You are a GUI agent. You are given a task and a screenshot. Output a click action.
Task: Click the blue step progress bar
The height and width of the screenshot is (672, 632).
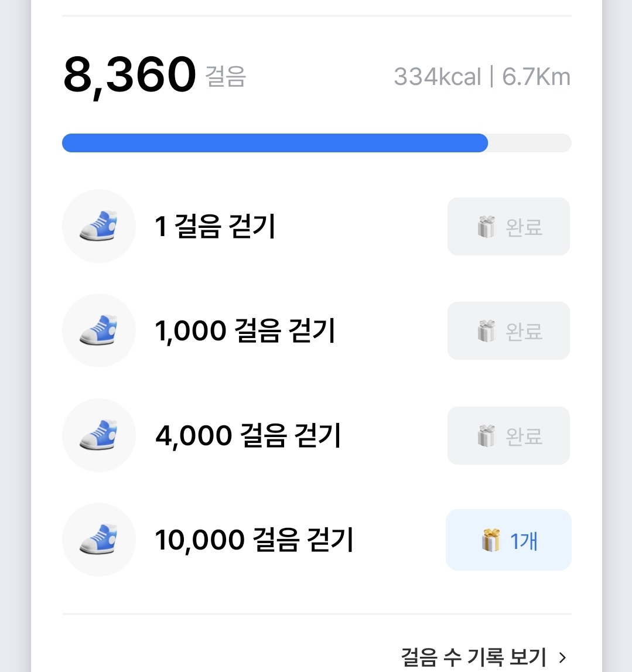tap(275, 143)
